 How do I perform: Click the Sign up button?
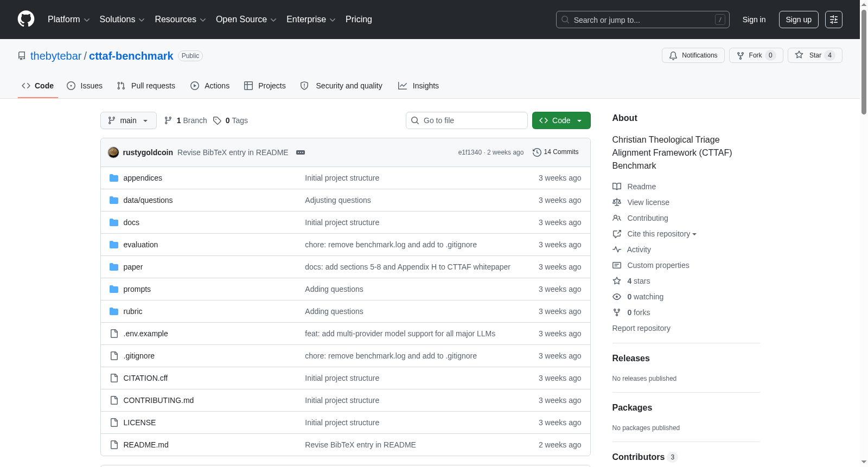point(799,20)
